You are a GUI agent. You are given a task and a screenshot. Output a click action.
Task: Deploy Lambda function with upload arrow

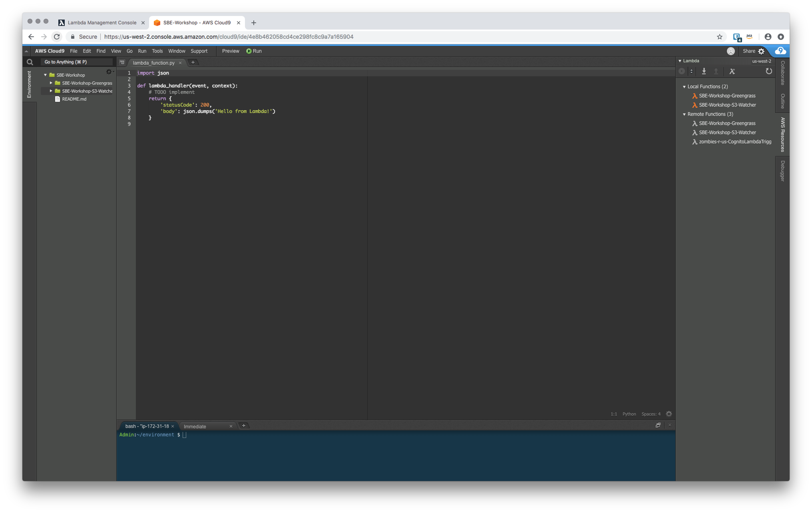(716, 71)
